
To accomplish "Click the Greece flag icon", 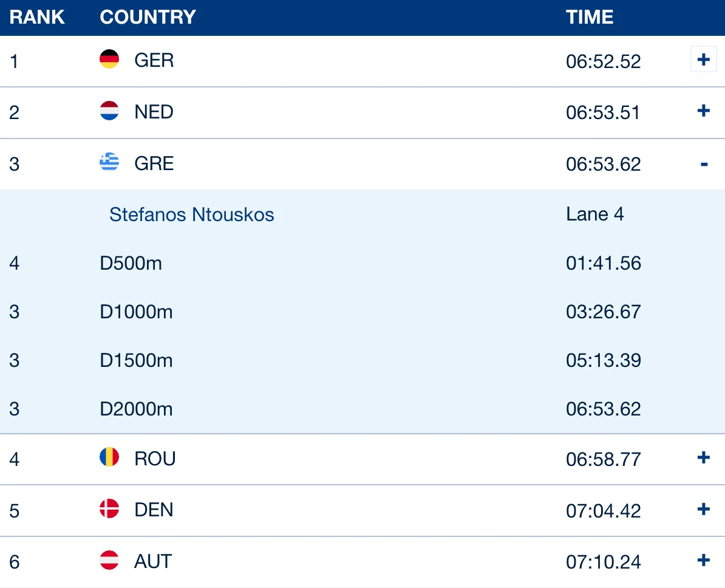I will [109, 162].
